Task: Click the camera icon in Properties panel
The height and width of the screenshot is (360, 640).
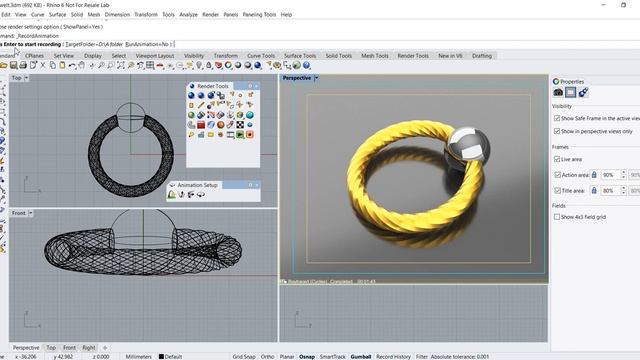Action: pos(558,93)
